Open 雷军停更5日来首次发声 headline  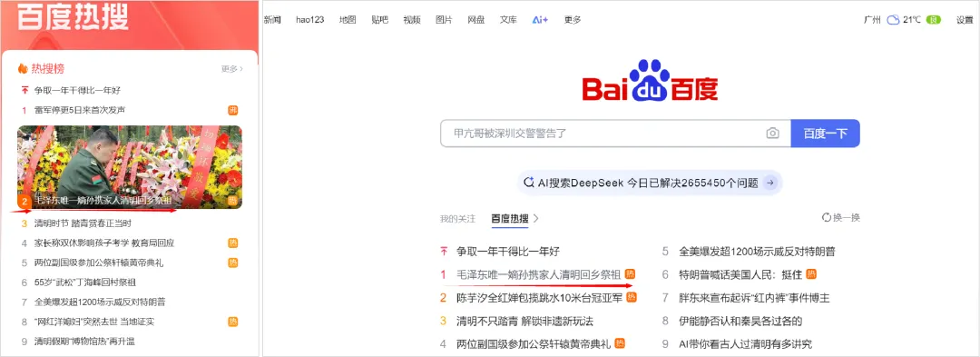(80, 110)
